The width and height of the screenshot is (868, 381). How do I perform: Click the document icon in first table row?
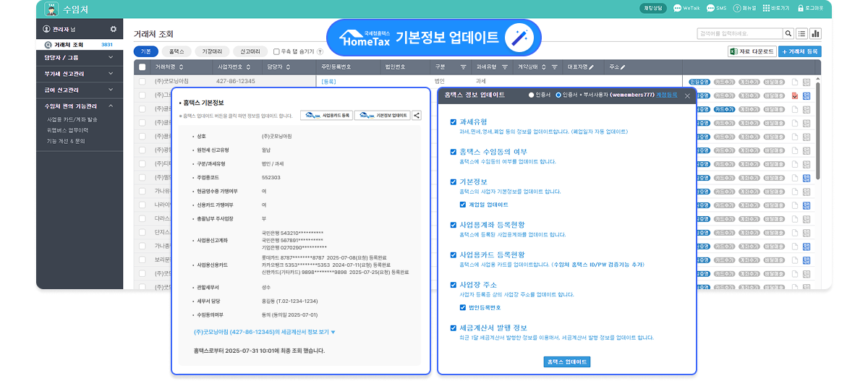coord(795,82)
